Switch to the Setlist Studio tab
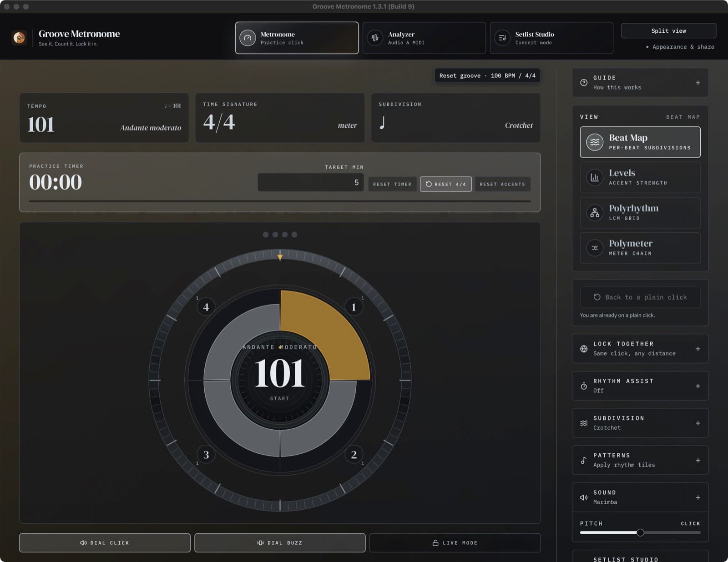This screenshot has height=562, width=728. point(551,38)
